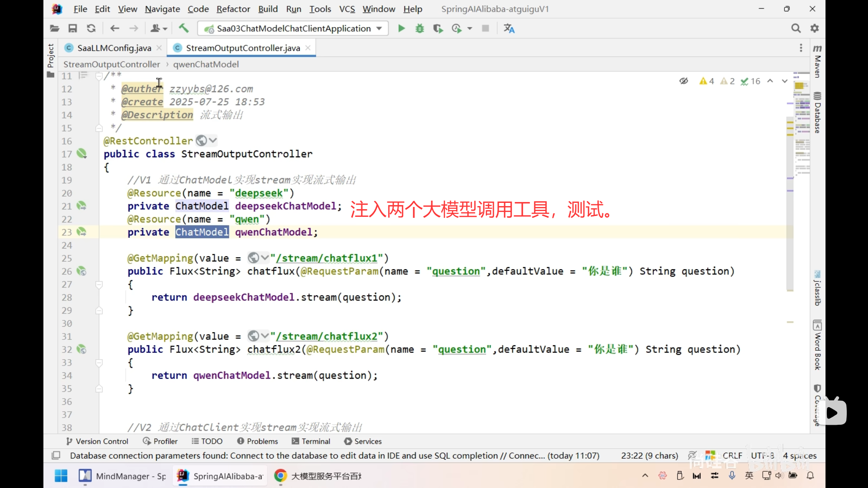Toggle the tool windows quick-access button
Viewport: 868px width, 488px height.
click(56, 455)
